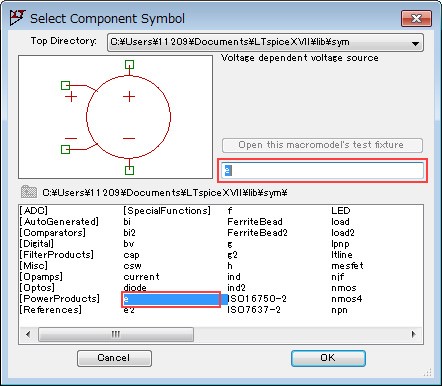Select the highlighted 'e' component entry

(x=171, y=299)
